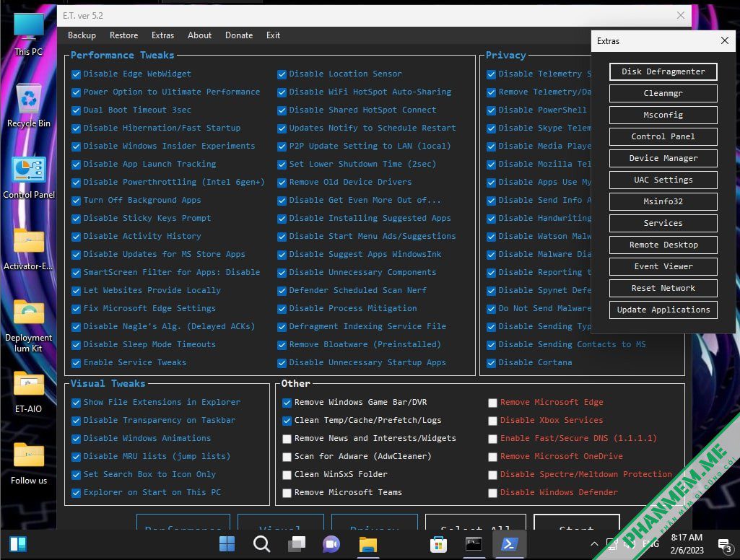Click Control Panel button in Extras window
Viewport: 740px width, 560px height.
(663, 137)
